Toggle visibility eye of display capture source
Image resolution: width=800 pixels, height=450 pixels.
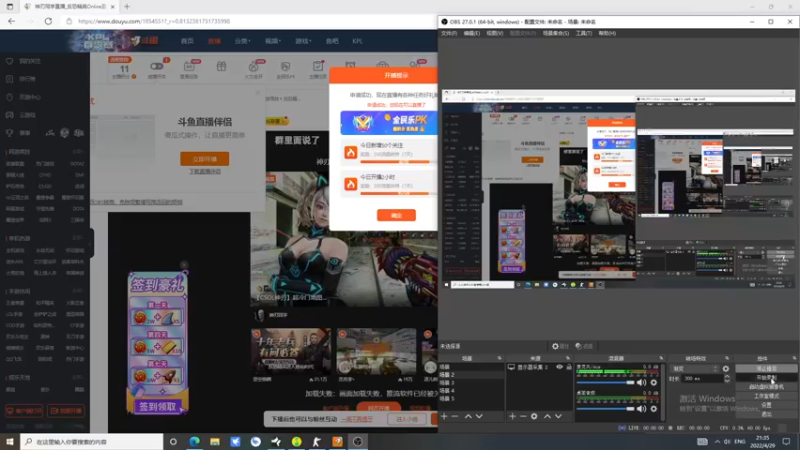coord(560,367)
